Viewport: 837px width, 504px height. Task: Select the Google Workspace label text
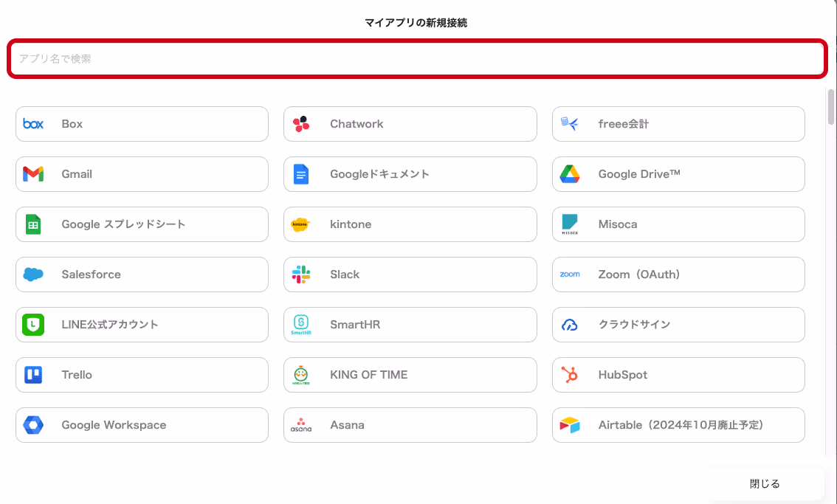[114, 425]
